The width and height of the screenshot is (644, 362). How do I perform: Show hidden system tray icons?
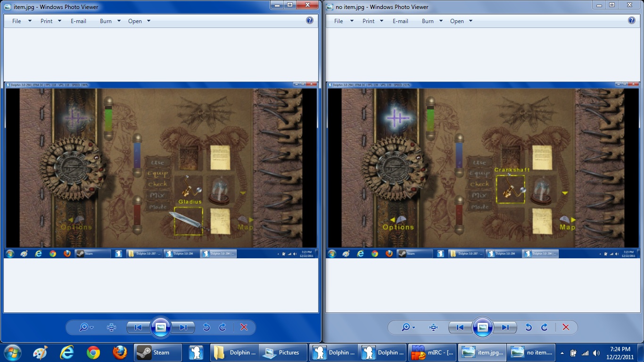point(562,353)
